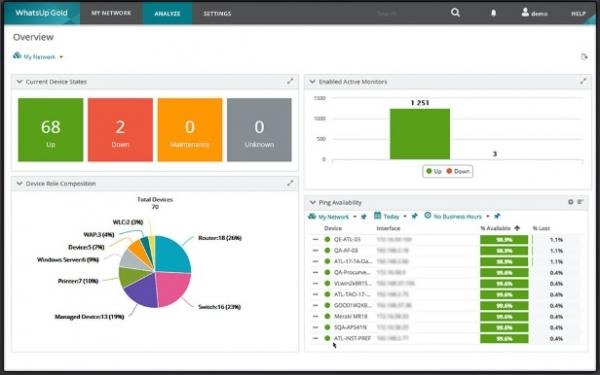The height and width of the screenshot is (375, 600).
Task: Open the demo user account menu
Action: 534,13
